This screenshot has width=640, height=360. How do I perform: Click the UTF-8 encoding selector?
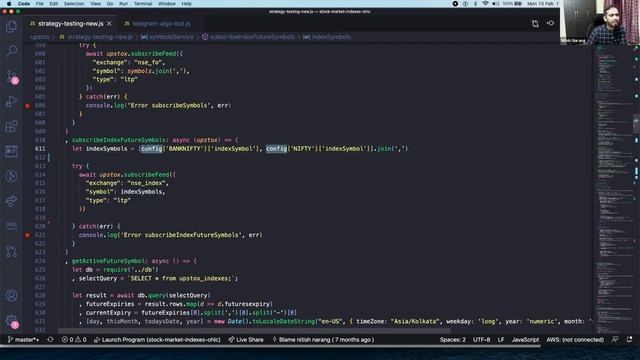point(481,340)
